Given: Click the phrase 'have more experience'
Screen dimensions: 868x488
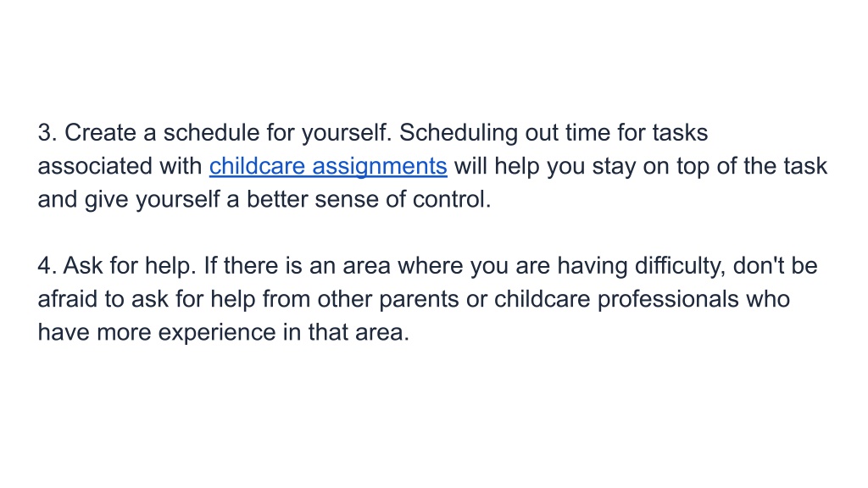Looking at the screenshot, I should 157,332.
